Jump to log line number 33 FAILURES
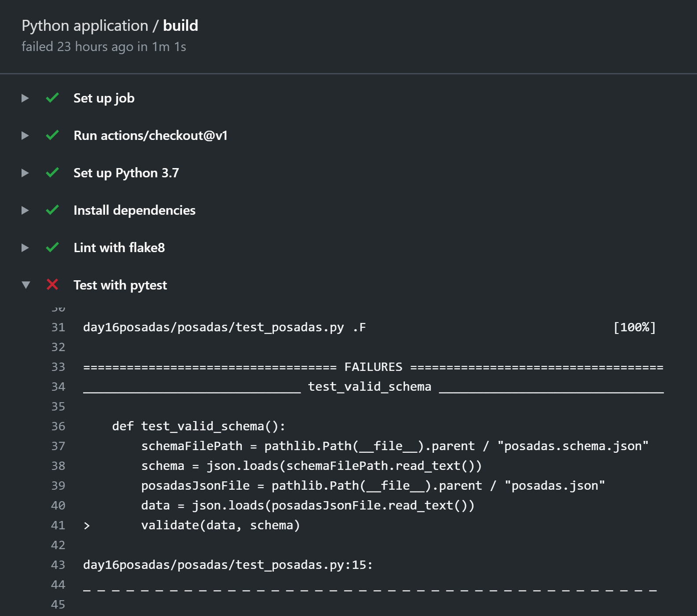697x616 pixels. tap(58, 367)
